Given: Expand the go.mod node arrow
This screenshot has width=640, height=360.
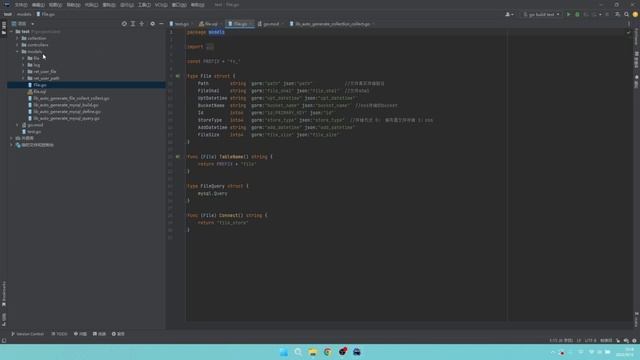Looking at the screenshot, I should (x=18, y=125).
